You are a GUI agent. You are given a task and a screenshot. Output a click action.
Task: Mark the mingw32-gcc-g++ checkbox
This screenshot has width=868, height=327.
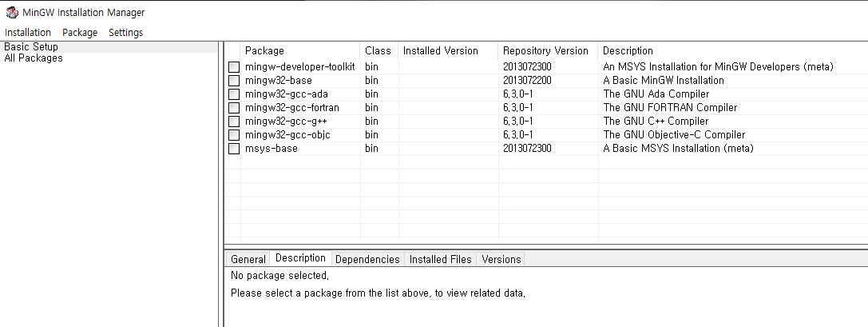tap(234, 122)
